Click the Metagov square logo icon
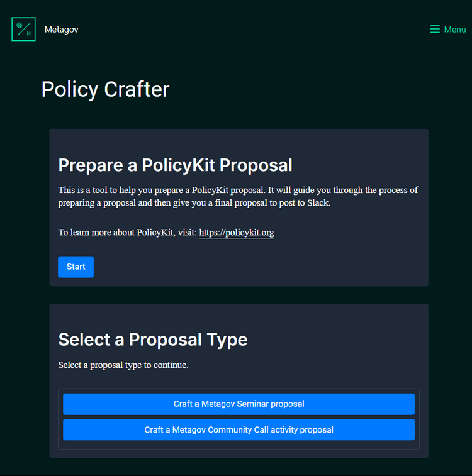Viewport: 472px width, 476px height. point(23,29)
